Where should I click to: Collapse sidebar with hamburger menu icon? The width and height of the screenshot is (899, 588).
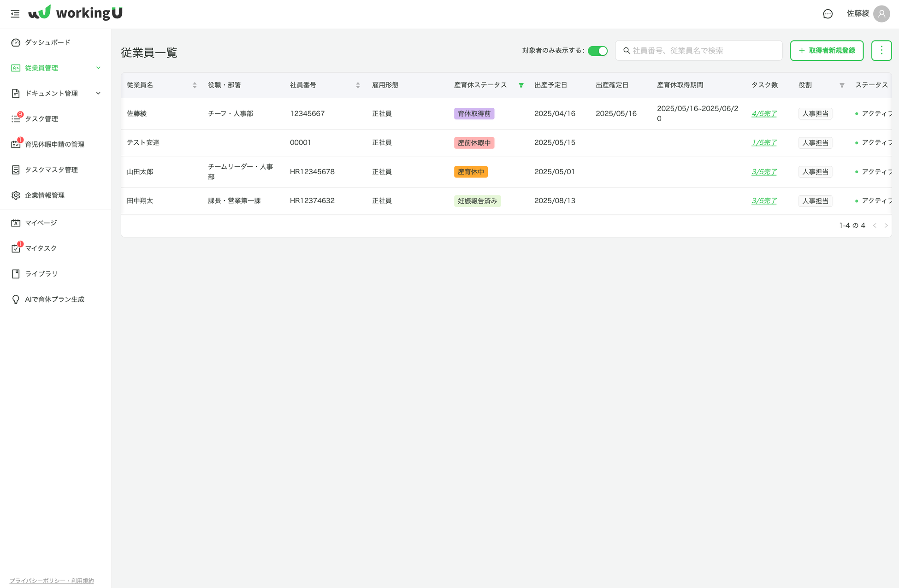[15, 14]
